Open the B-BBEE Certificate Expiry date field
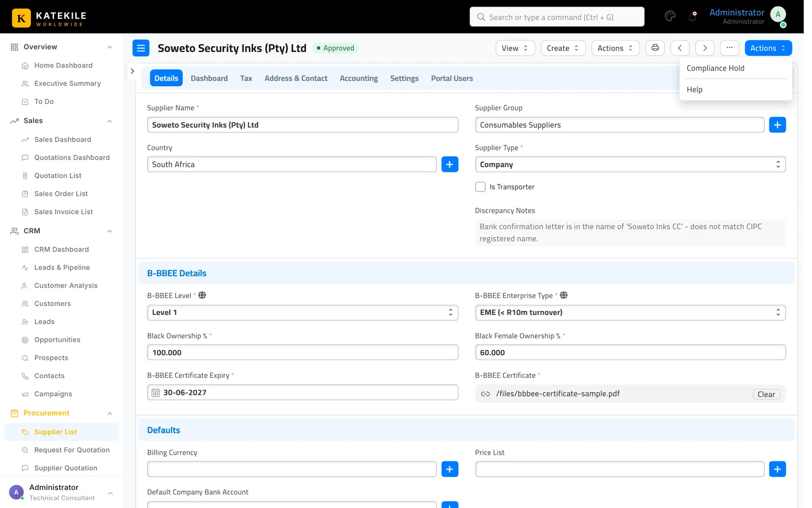The width and height of the screenshot is (812, 508). pyautogui.click(x=302, y=393)
